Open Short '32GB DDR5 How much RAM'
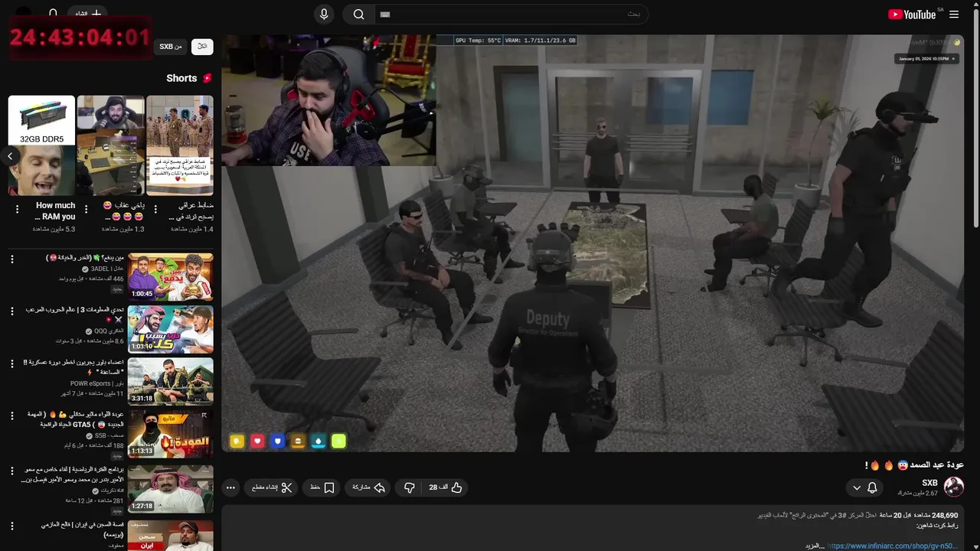The width and height of the screenshot is (980, 551). tap(41, 145)
